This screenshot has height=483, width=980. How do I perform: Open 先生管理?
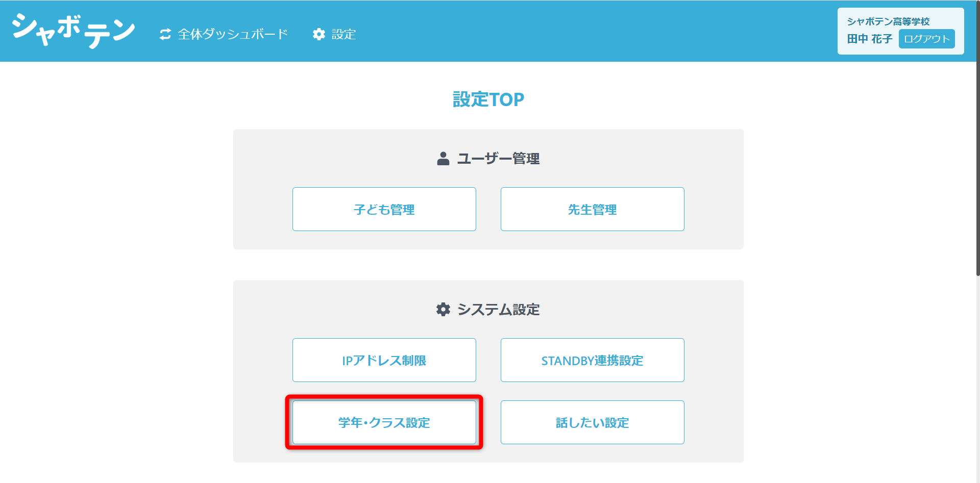[x=593, y=209]
